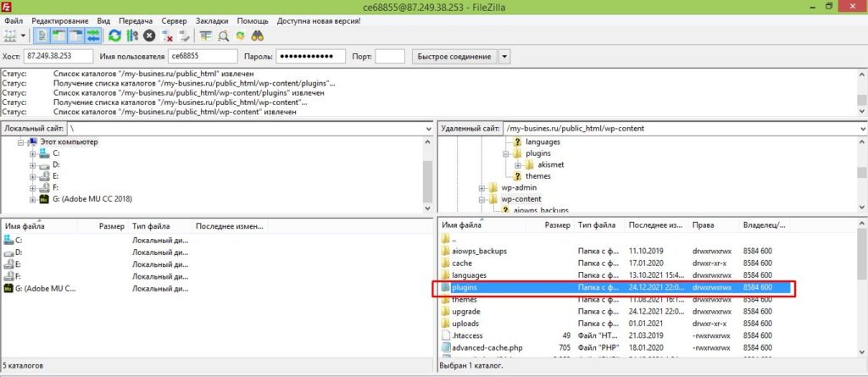Viewport: 868px width, 377px height.
Task: Enable synchronized browsing icon
Action: 241,36
